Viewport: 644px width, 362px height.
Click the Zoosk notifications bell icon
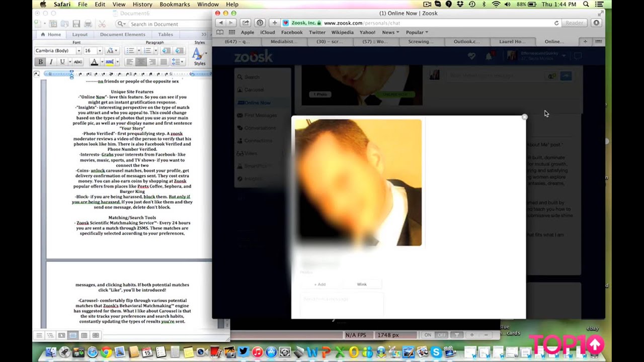tap(489, 56)
